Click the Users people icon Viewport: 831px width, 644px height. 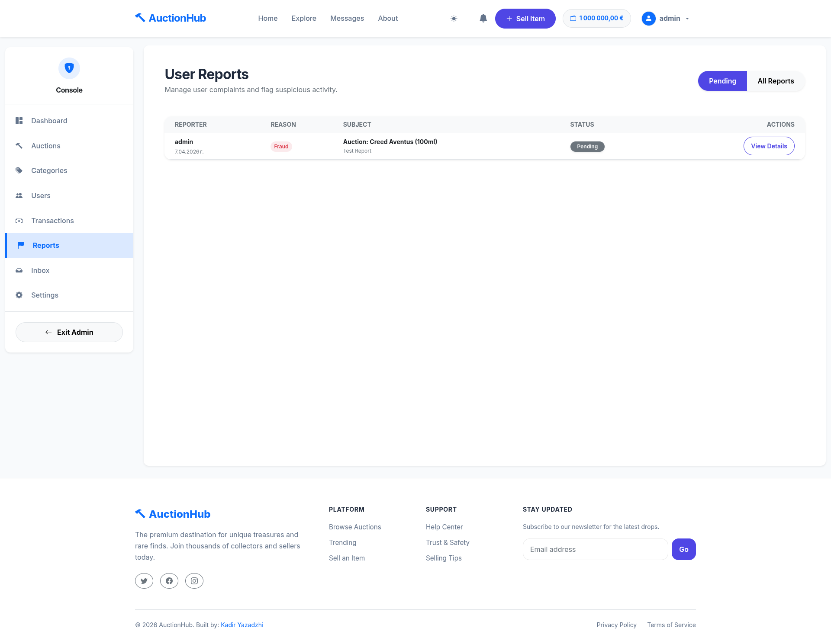(x=19, y=195)
